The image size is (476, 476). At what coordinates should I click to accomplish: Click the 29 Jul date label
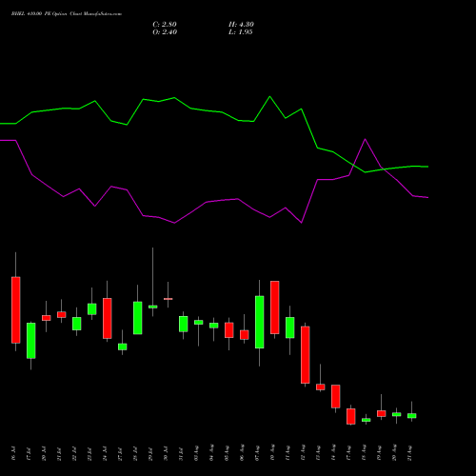150,453
